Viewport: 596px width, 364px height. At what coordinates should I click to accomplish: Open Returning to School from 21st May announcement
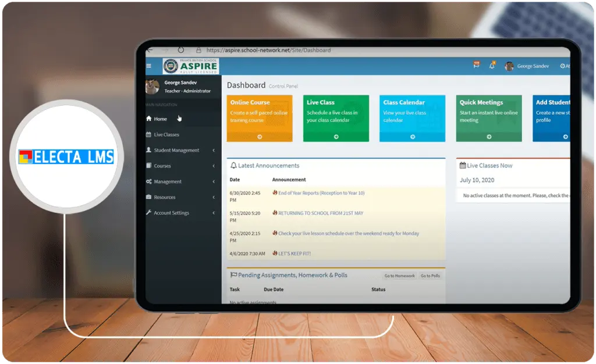(x=321, y=213)
